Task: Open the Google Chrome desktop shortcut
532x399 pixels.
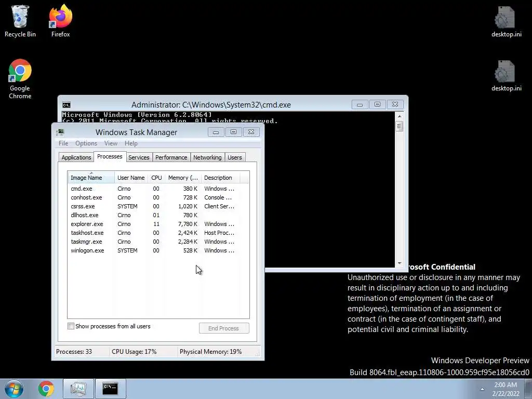Action: click(20, 79)
